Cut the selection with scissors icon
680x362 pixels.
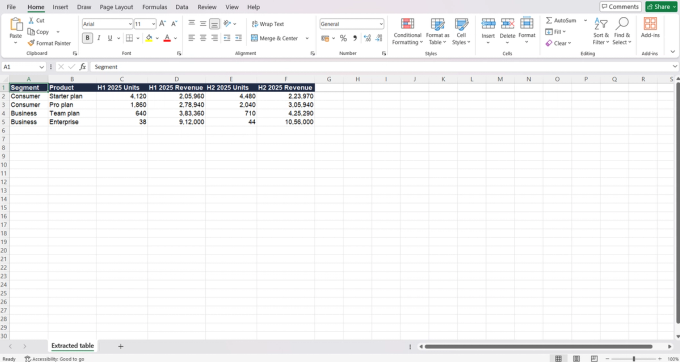[x=31, y=20]
